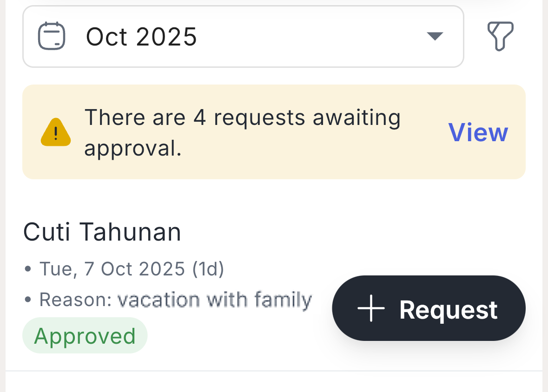Screen dimensions: 548x392
Task: Click empty space right of Cuti Tahunan title
Action: (349, 232)
